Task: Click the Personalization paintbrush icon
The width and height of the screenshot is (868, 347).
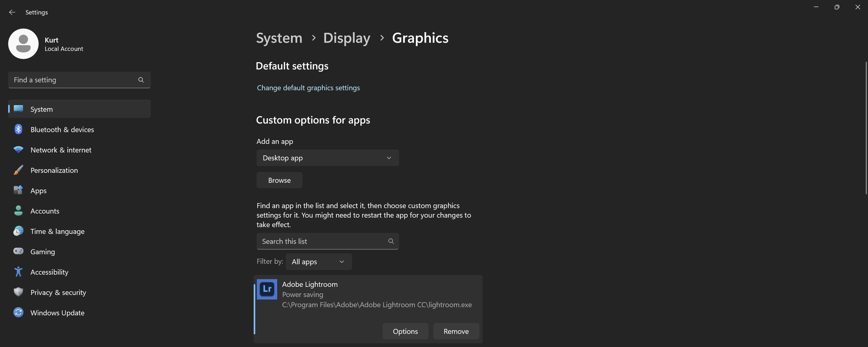Action: click(18, 170)
